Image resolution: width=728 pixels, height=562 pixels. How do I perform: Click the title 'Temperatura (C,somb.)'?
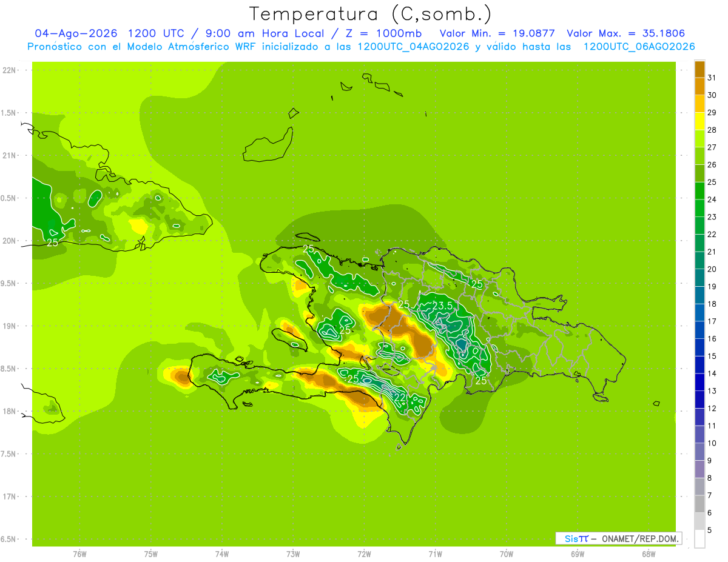tap(371, 14)
